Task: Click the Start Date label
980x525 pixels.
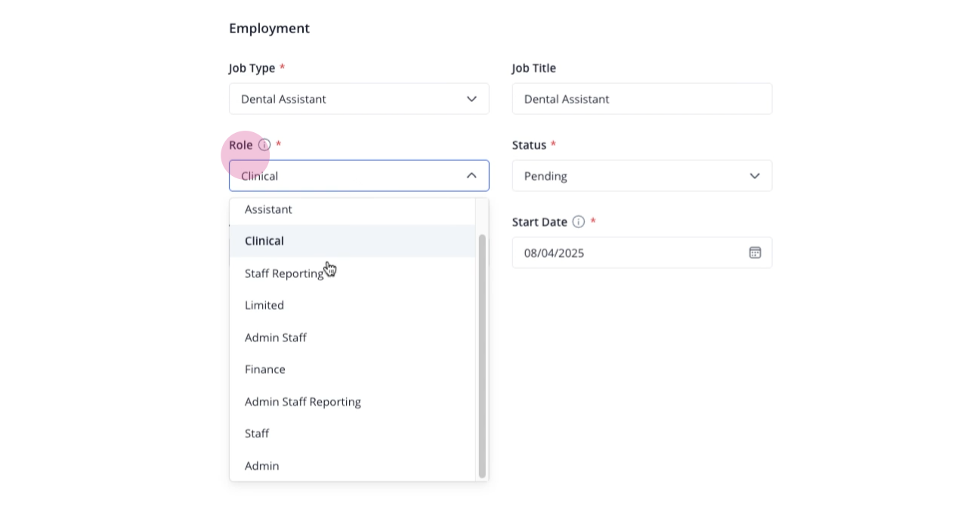Action: point(539,222)
